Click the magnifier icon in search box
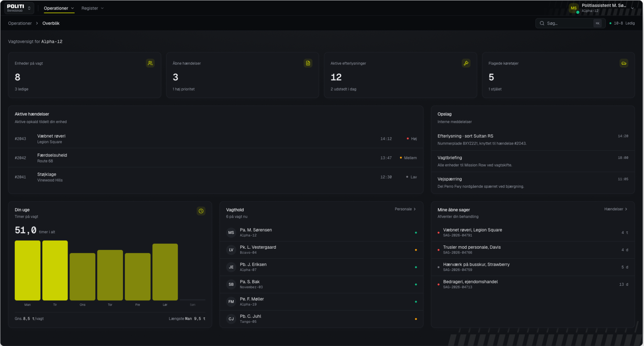644x346 pixels. point(542,23)
